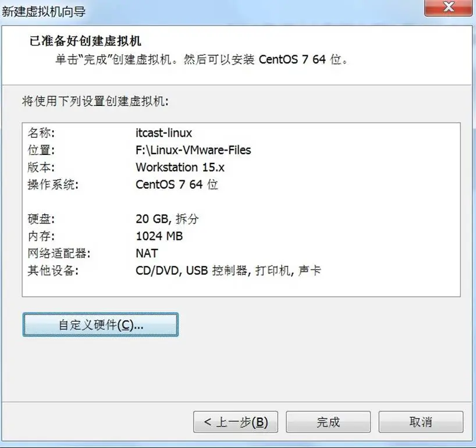Viewport: 476px width, 448px height.
Task: Select the Workstation 15.x version value
Action: (x=180, y=167)
